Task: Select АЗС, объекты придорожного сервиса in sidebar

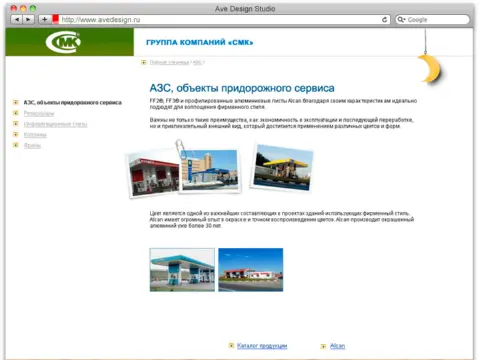Action: click(73, 103)
